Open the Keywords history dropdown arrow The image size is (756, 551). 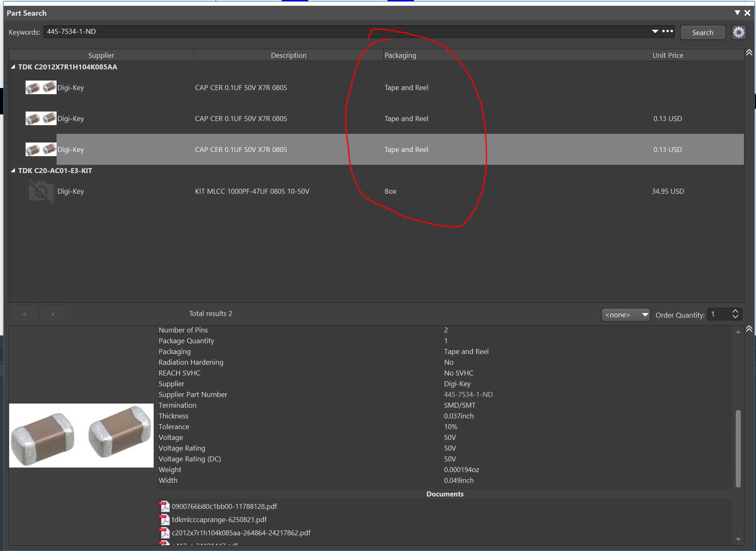tap(655, 31)
